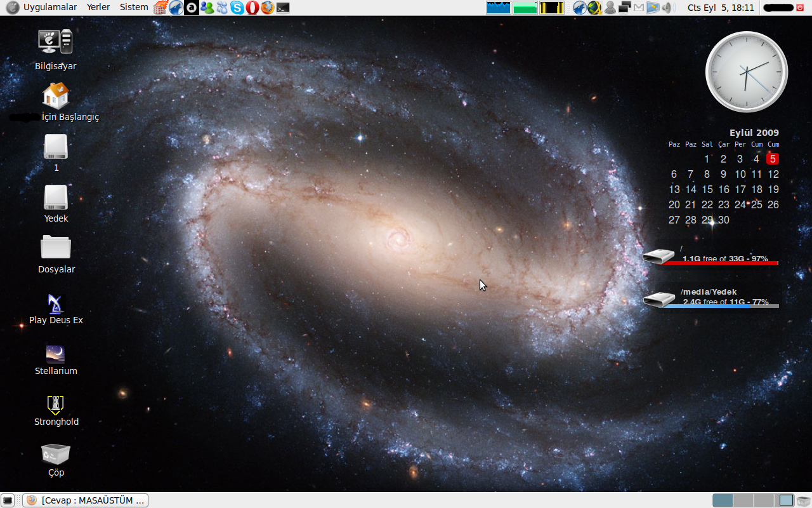Click day 15 in the calendar widget

[707, 189]
